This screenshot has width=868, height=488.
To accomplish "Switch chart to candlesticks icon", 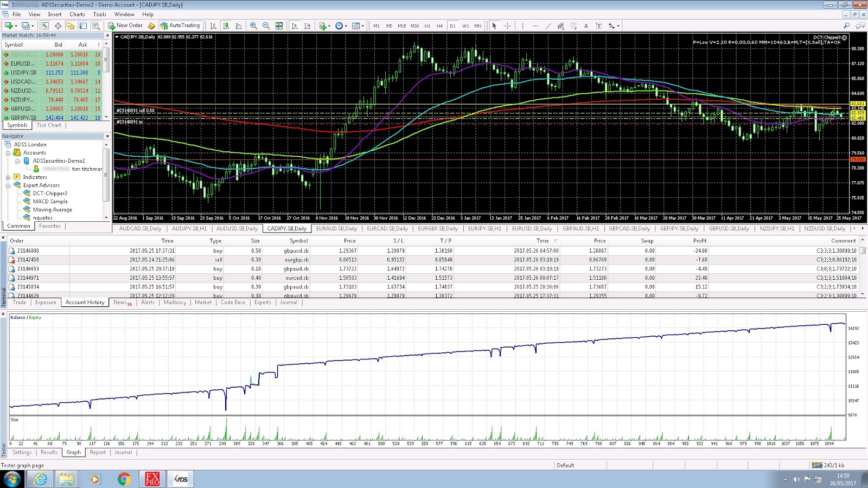I will pyautogui.click(x=226, y=25).
